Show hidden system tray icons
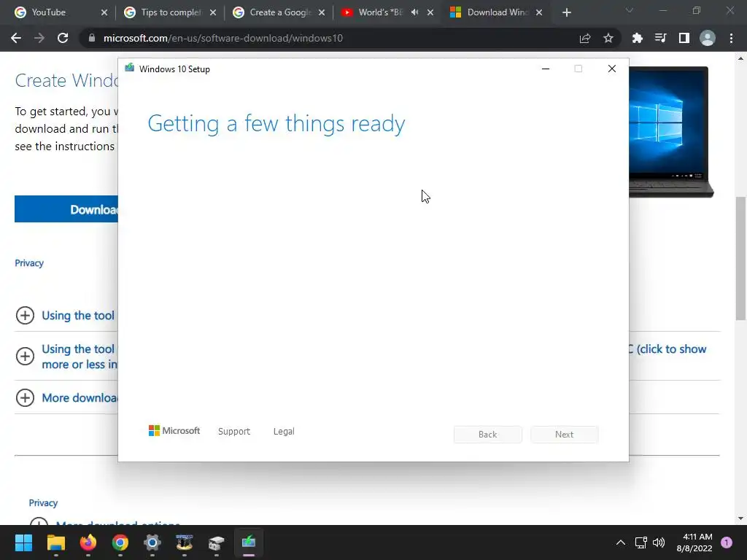 point(620,542)
